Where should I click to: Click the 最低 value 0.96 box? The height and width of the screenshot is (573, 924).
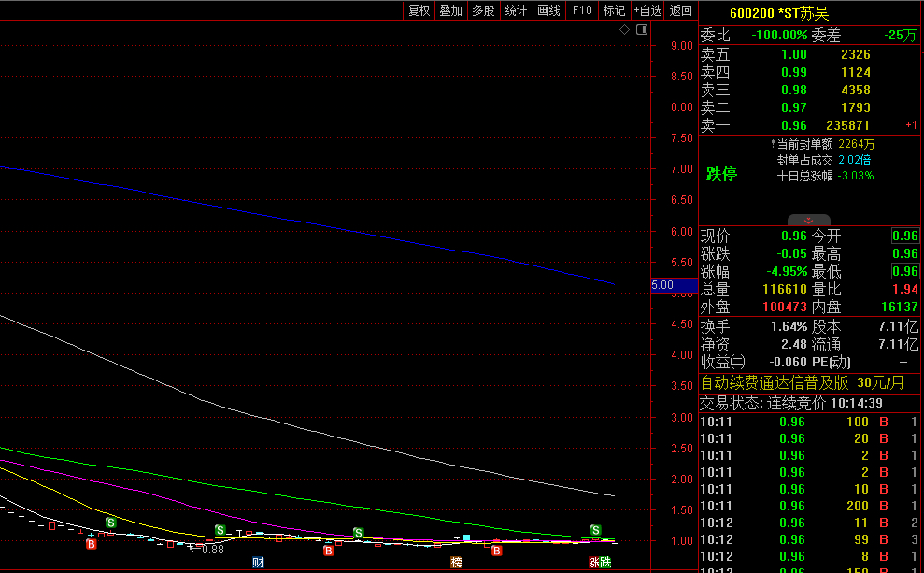click(x=905, y=271)
